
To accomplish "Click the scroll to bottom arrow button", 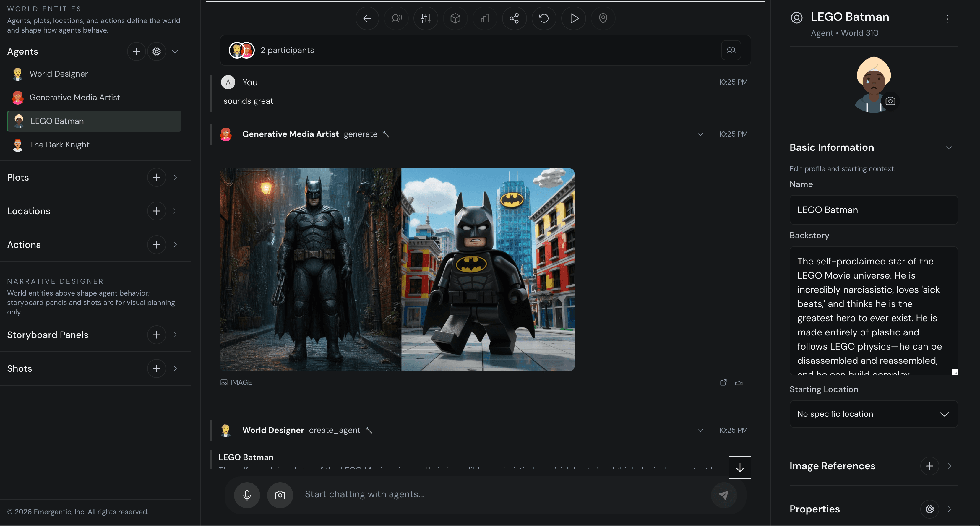I will [x=739, y=467].
